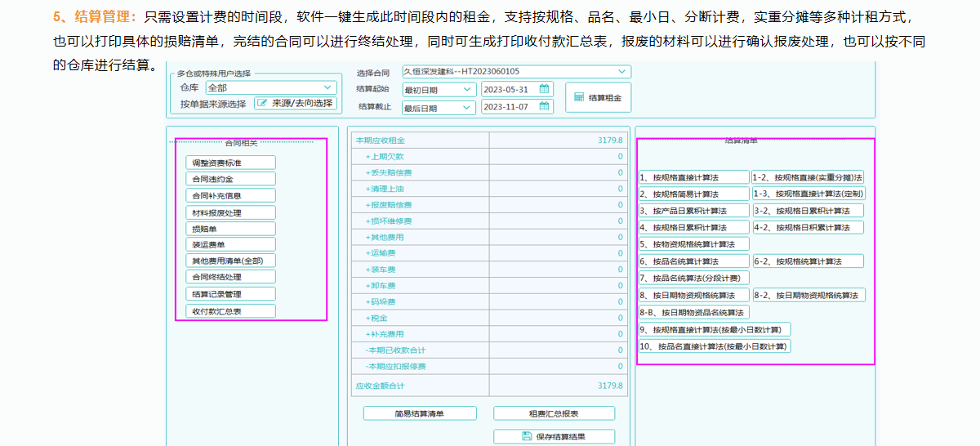The width and height of the screenshot is (980, 446).
Task: Click the +税金 row
Action: (x=488, y=318)
